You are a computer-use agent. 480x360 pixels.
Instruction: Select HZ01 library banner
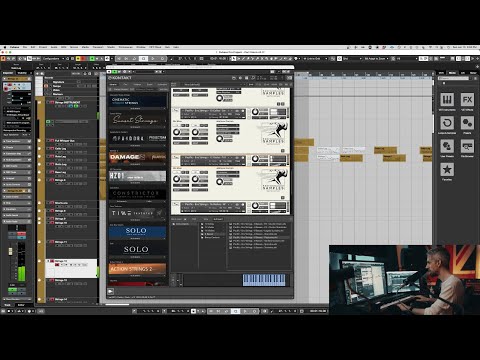pyautogui.click(x=138, y=176)
